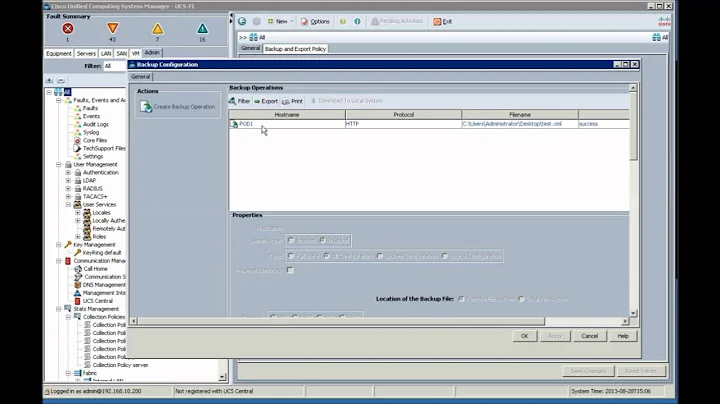Click the blue information icon in toolbar
720x404 pixels.
click(x=357, y=21)
